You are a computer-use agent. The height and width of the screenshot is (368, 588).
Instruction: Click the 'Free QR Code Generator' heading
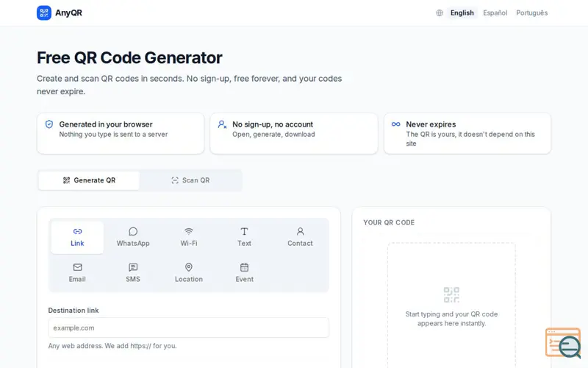[x=129, y=58]
